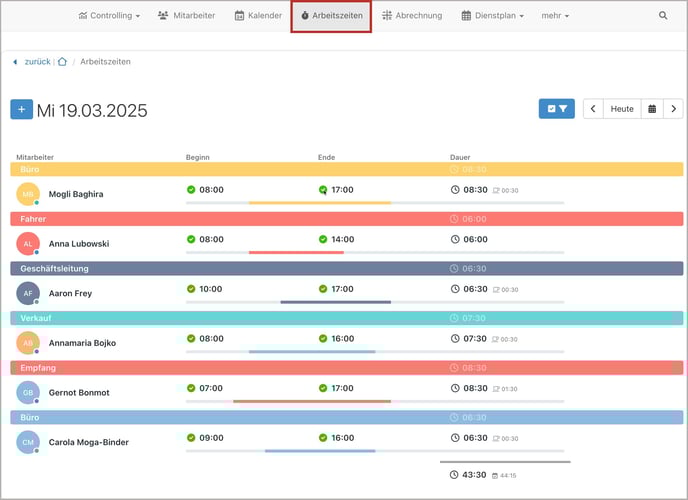The width and height of the screenshot is (688, 500).
Task: Go to the next day
Action: click(673, 108)
